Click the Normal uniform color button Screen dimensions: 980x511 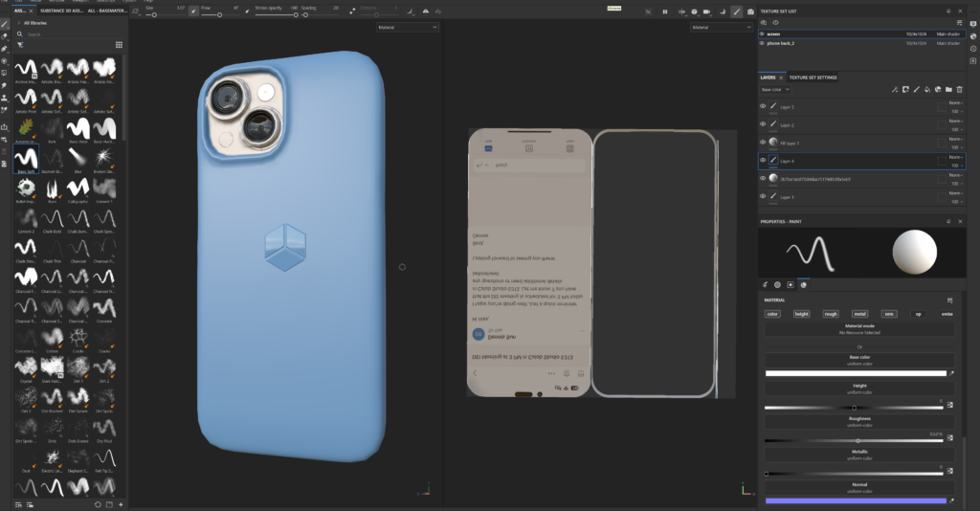pyautogui.click(x=859, y=488)
